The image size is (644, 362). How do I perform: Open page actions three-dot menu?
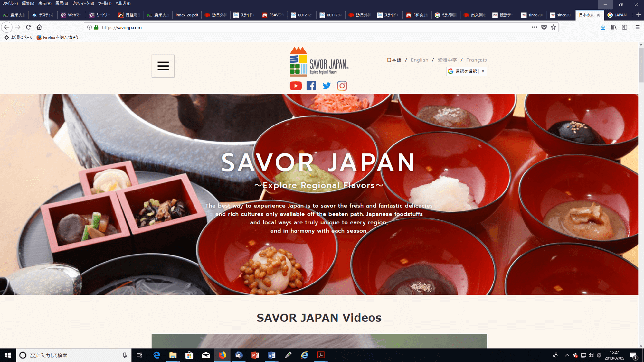pos(535,27)
